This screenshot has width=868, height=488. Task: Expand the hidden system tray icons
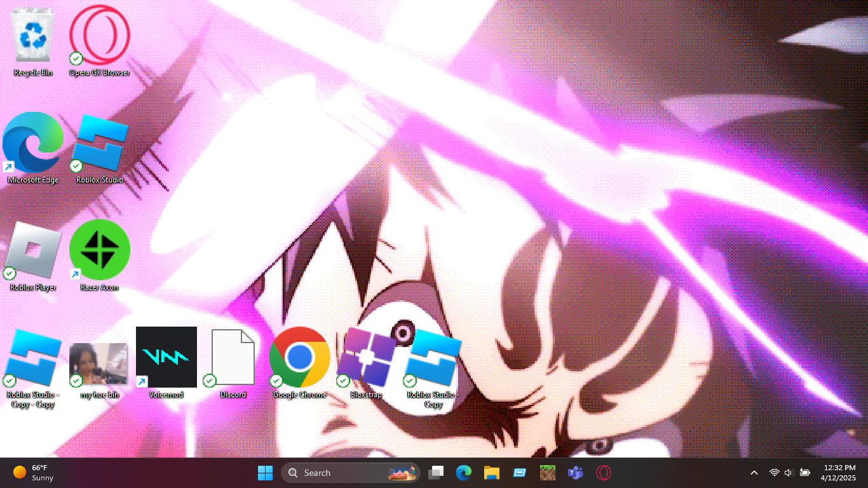(754, 473)
